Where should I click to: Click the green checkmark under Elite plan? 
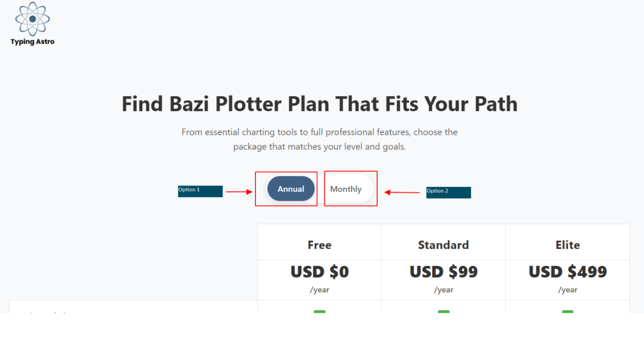point(567,311)
